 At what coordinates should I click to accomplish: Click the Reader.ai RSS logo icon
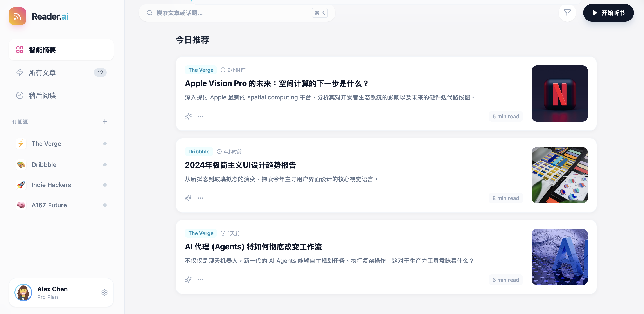point(18,16)
